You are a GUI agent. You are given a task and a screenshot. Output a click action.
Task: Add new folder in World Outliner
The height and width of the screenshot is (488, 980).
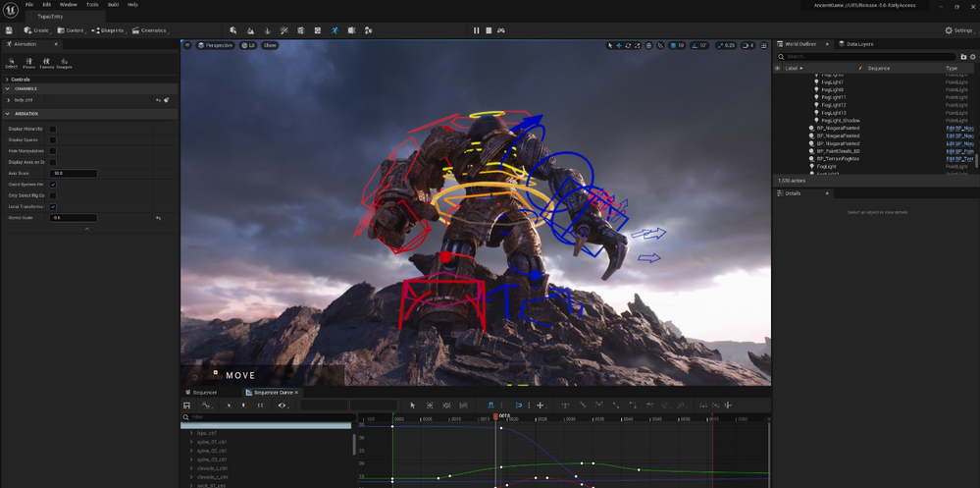tap(963, 56)
